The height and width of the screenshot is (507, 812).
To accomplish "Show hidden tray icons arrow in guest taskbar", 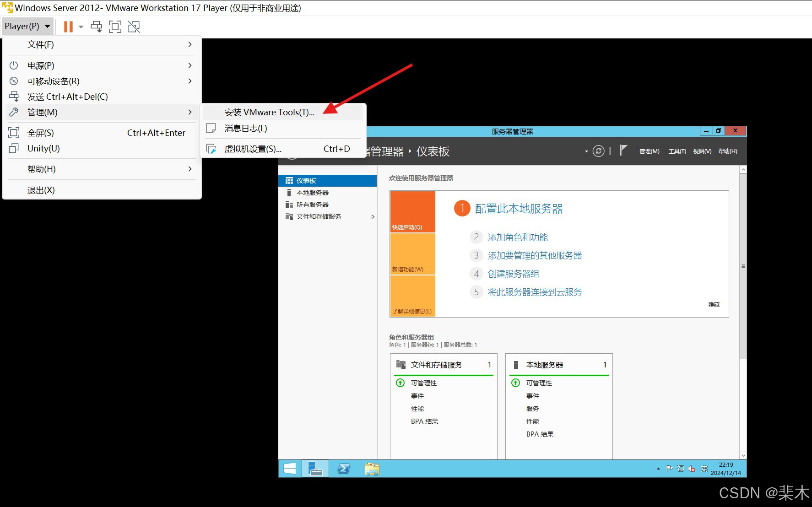I will [x=658, y=469].
